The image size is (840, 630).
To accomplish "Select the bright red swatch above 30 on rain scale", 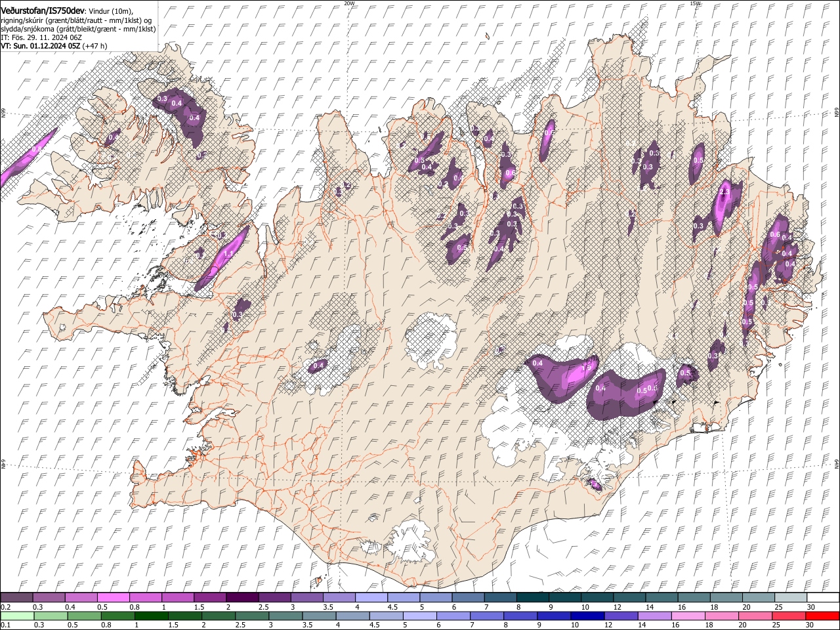I will click(x=822, y=616).
